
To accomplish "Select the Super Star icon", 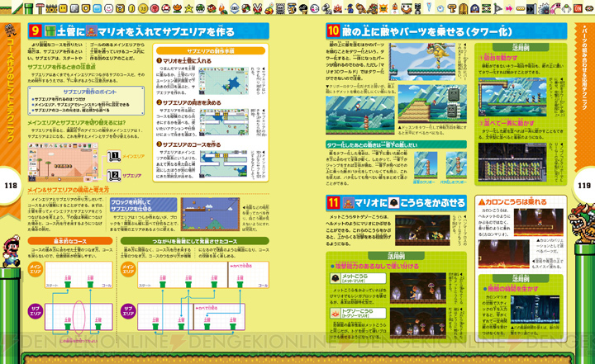I will [x=189, y=8].
